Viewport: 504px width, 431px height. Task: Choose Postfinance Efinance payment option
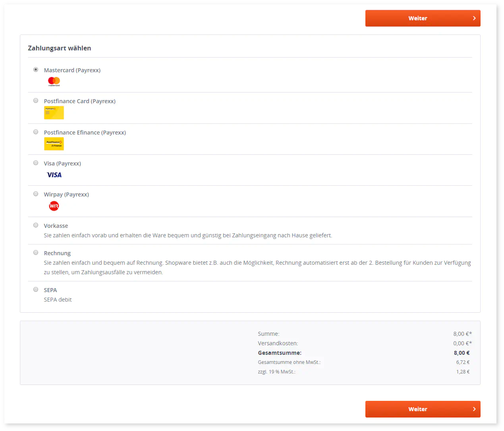pos(36,132)
